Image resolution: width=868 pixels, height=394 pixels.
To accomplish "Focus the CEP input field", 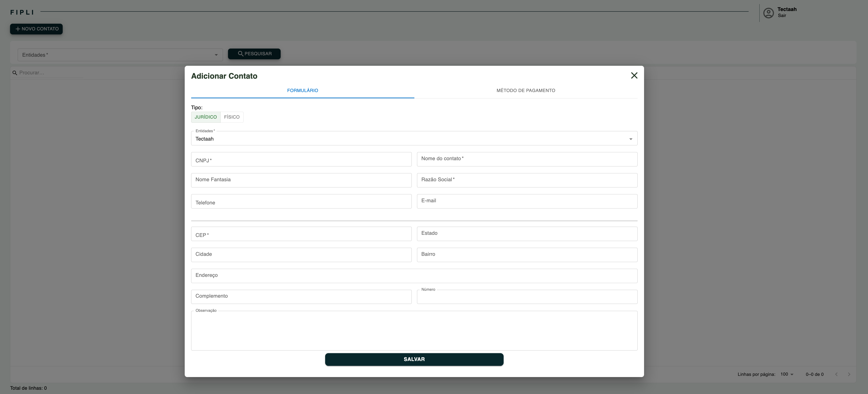I will [x=301, y=234].
